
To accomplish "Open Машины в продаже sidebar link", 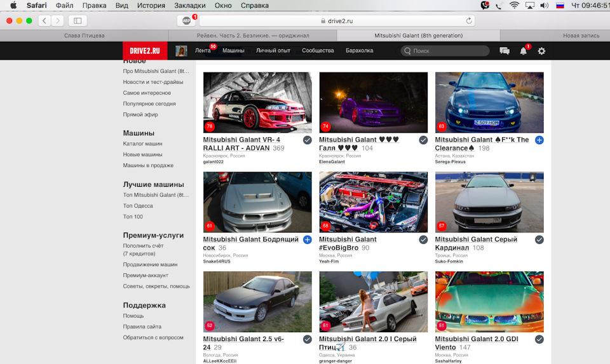I will tap(148, 165).
